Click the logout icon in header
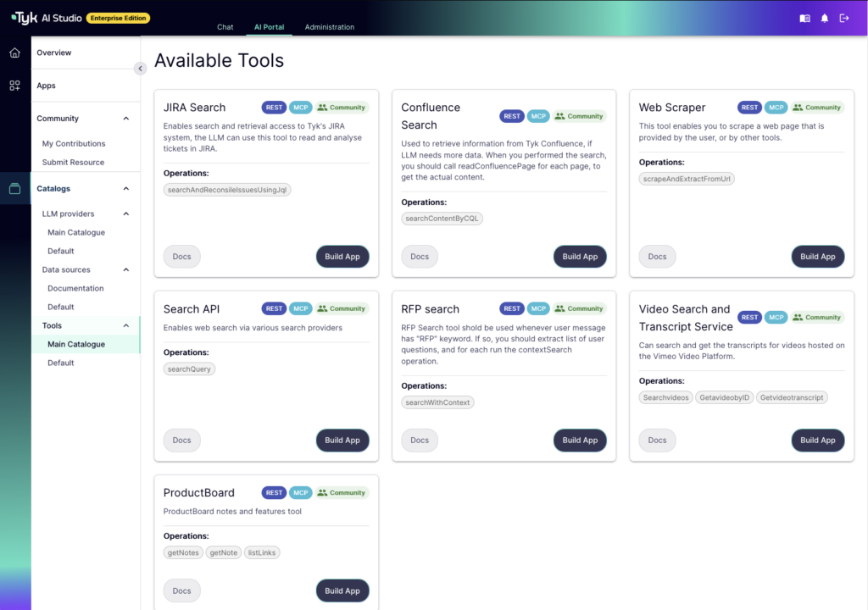 coord(844,19)
